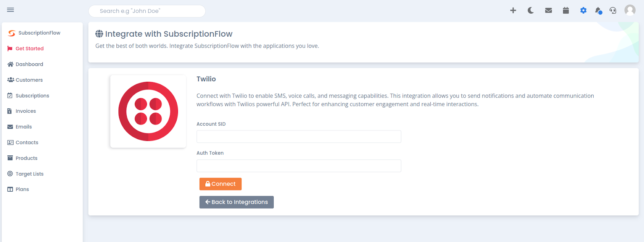Image resolution: width=644 pixels, height=242 pixels.
Task: Open the envelope mail icon in header
Action: 548,10
